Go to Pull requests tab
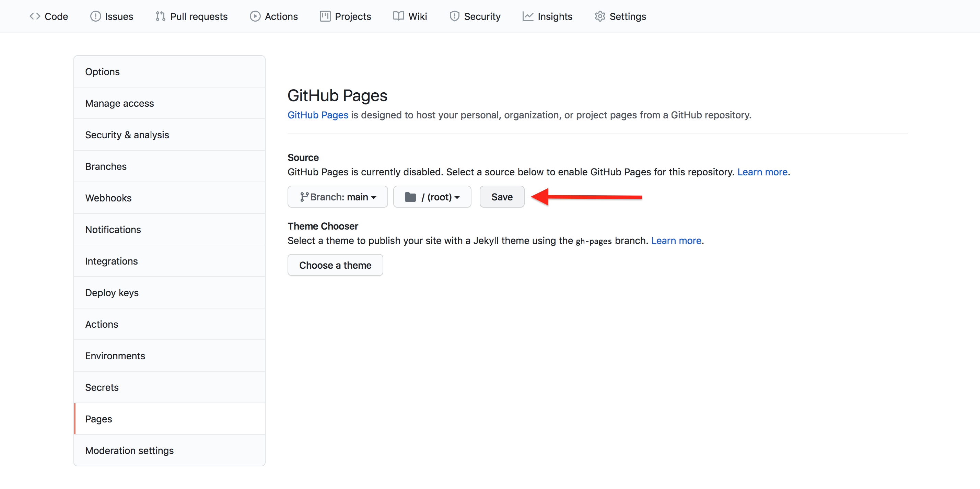The height and width of the screenshot is (489, 980). 191,16
